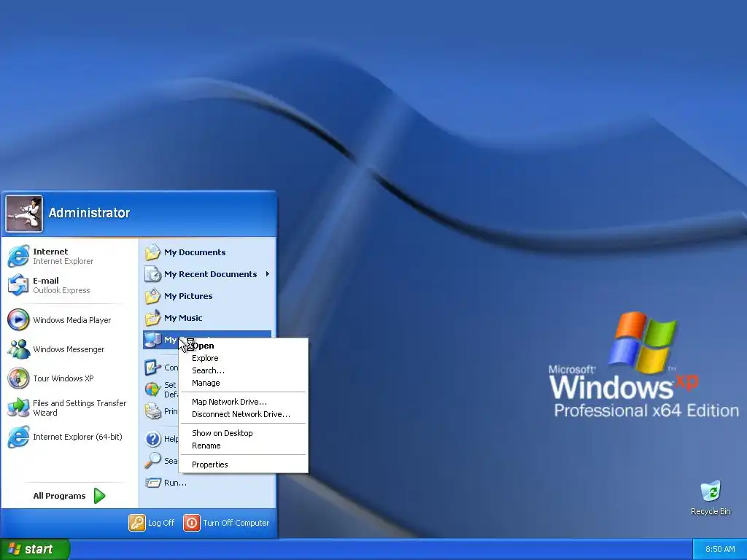Viewport: 747px width, 560px height.
Task: Expand All Programs green arrow
Action: (99, 496)
